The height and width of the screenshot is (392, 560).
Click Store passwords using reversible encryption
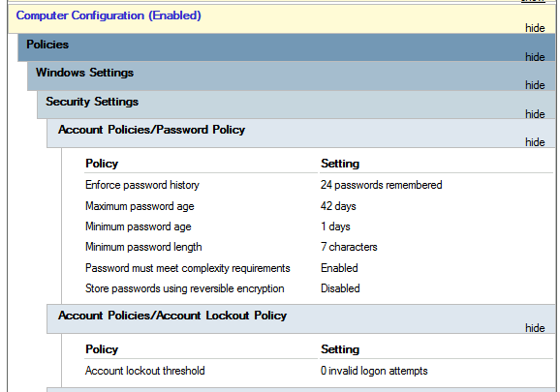pyautogui.click(x=185, y=288)
